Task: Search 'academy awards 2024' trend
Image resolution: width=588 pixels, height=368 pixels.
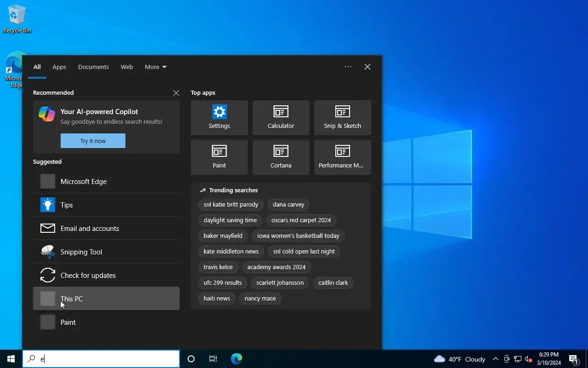Action: click(276, 267)
